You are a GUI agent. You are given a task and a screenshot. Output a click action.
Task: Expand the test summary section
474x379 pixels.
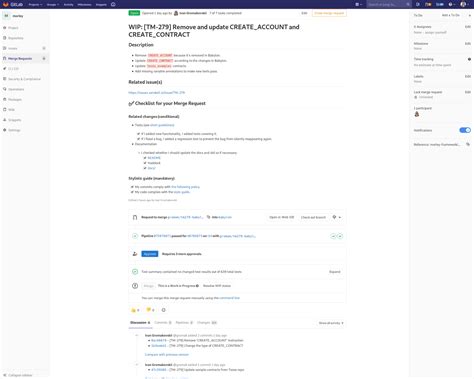(x=335, y=272)
